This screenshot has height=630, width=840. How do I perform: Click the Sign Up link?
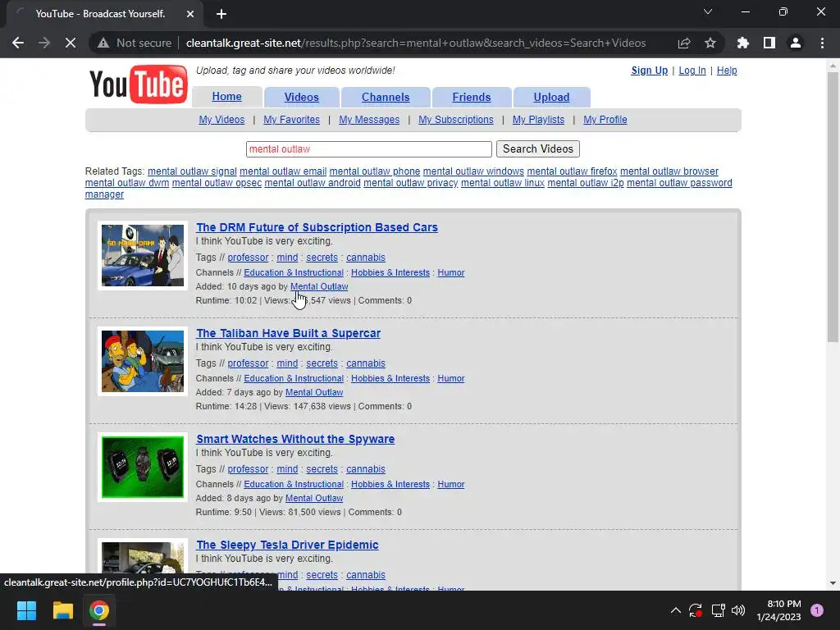coord(650,71)
